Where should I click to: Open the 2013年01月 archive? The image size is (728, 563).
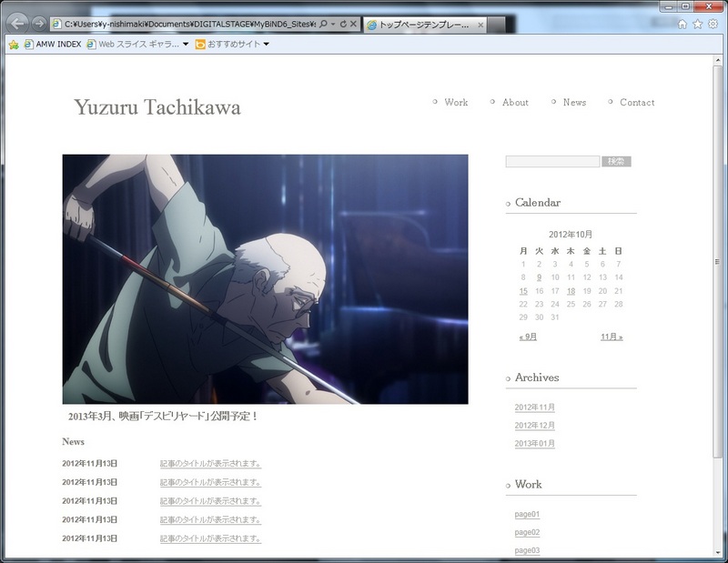[x=534, y=443]
